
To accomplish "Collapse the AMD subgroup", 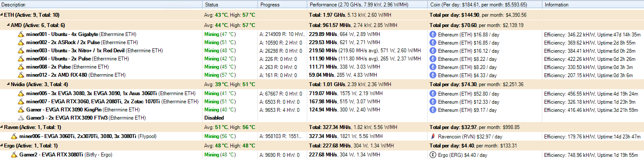I will point(9,25).
